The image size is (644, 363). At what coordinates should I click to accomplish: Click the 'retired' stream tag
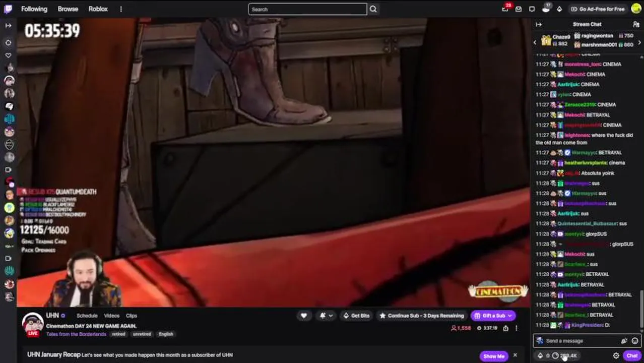(x=118, y=334)
